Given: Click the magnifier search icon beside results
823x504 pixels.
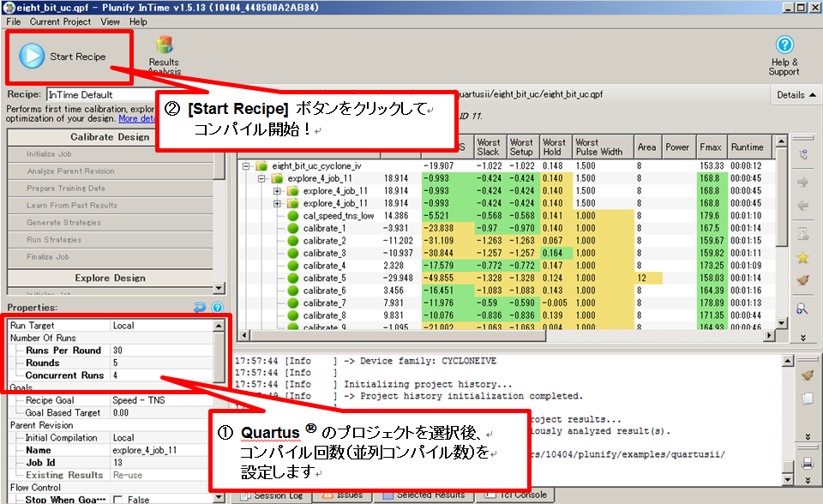Looking at the screenshot, I should click(803, 309).
